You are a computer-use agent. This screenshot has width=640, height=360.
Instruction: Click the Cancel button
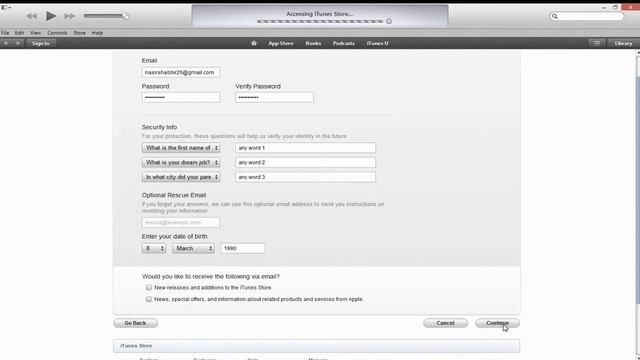click(x=445, y=323)
